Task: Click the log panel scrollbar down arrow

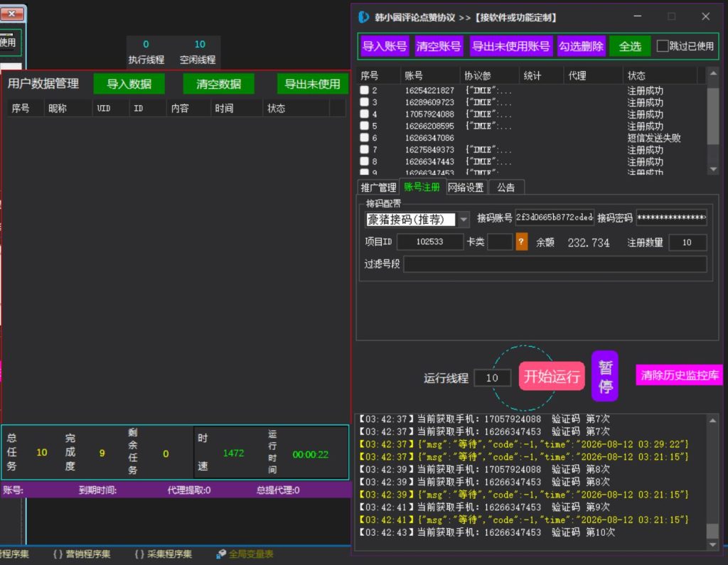Action: 712,544
